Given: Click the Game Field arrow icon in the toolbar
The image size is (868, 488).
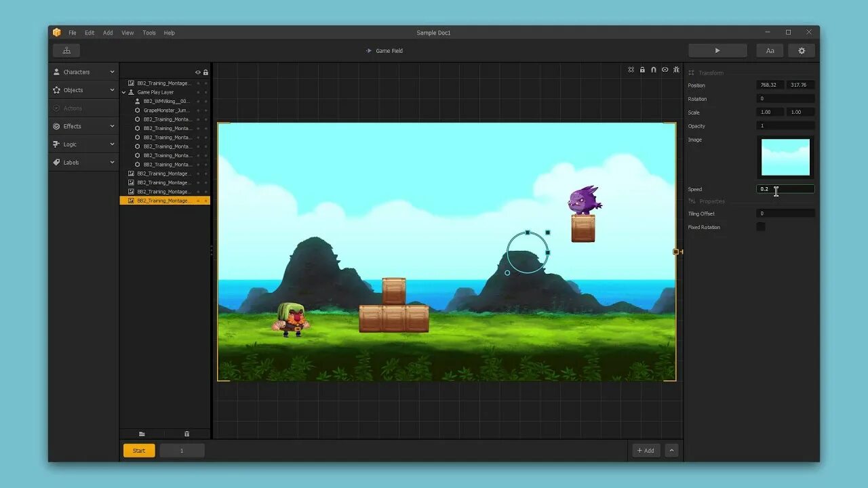Looking at the screenshot, I should click(x=369, y=51).
